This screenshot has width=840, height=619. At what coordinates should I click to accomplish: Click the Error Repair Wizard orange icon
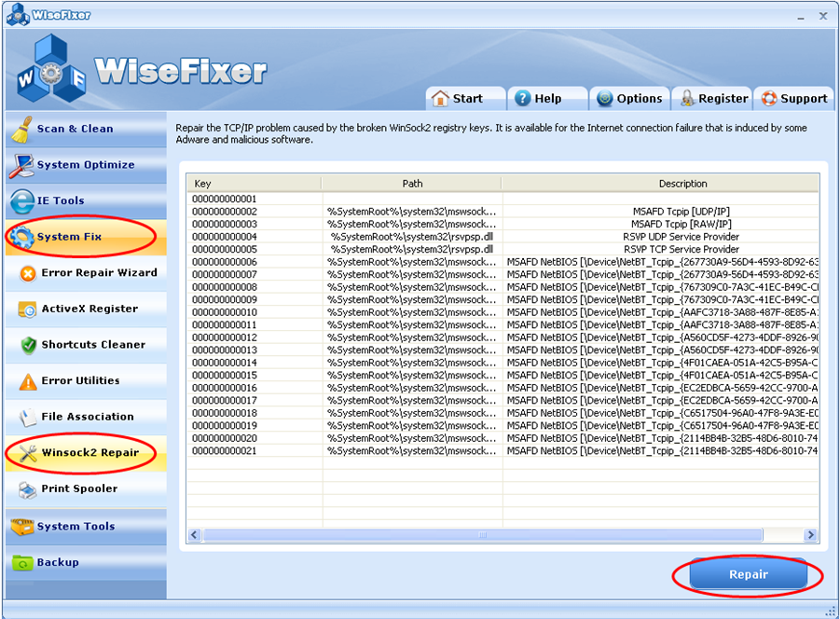click(x=27, y=274)
